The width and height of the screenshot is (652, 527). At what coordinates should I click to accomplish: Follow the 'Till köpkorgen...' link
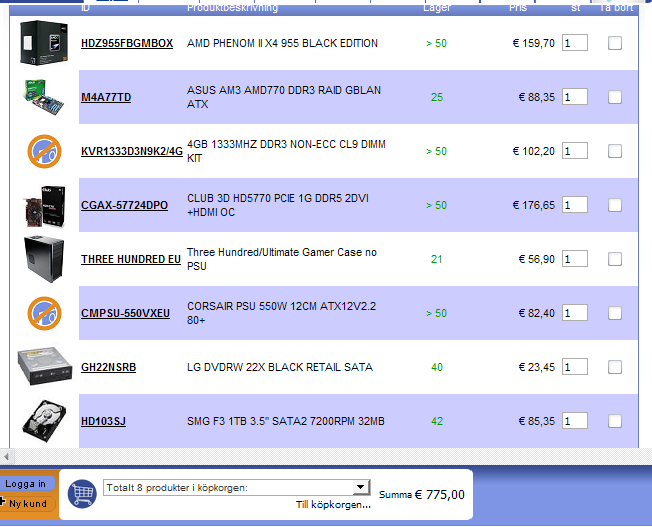(x=333, y=505)
